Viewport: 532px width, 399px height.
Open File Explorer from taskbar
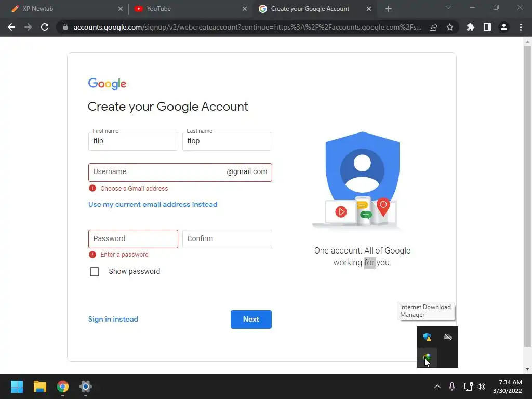tap(39, 387)
